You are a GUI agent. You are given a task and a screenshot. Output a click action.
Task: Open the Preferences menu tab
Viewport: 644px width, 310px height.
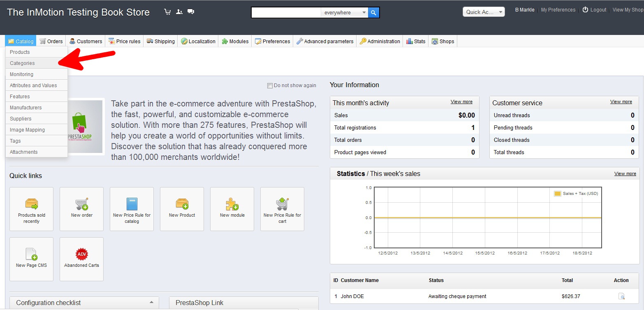(272, 41)
